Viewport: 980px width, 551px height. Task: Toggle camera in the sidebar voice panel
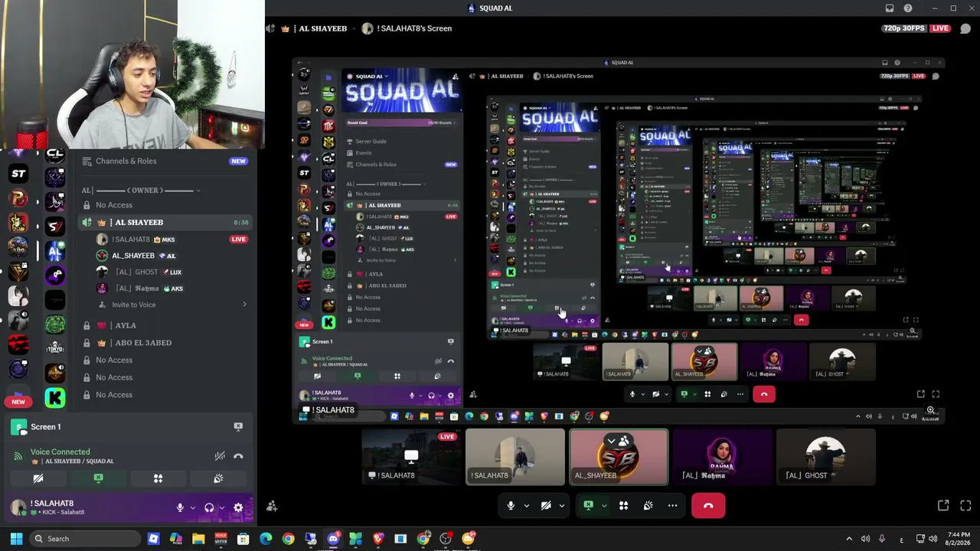pos(38,478)
